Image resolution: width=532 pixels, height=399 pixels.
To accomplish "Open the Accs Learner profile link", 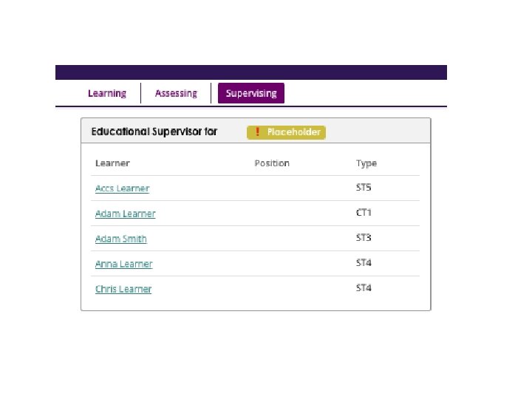I will point(122,188).
